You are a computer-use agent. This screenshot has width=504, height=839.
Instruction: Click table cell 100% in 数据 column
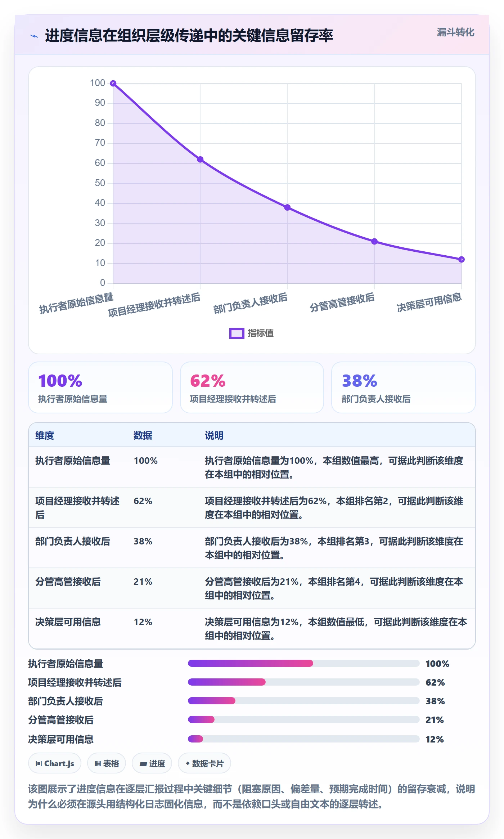coord(146,461)
